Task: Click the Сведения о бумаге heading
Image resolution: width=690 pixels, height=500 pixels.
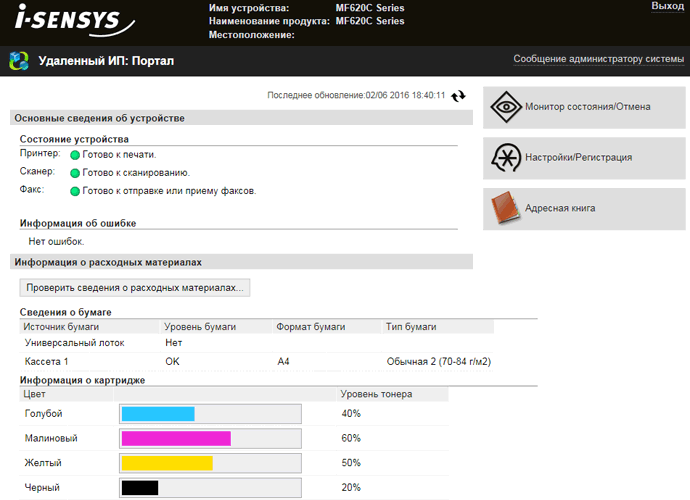Action: pyautogui.click(x=66, y=312)
